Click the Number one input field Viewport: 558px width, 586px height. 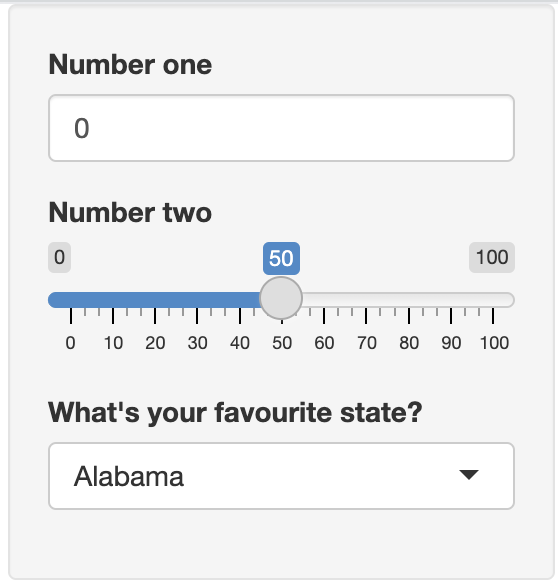[281, 128]
